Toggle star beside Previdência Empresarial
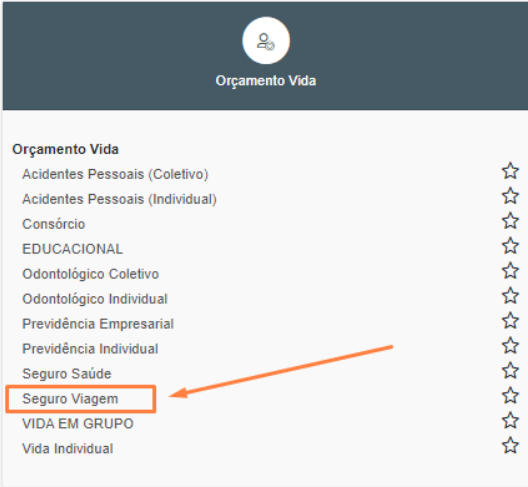 [x=510, y=320]
